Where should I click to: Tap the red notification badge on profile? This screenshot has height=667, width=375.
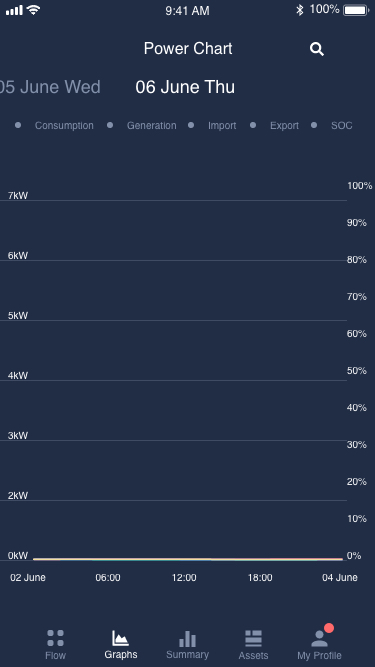pyautogui.click(x=329, y=628)
